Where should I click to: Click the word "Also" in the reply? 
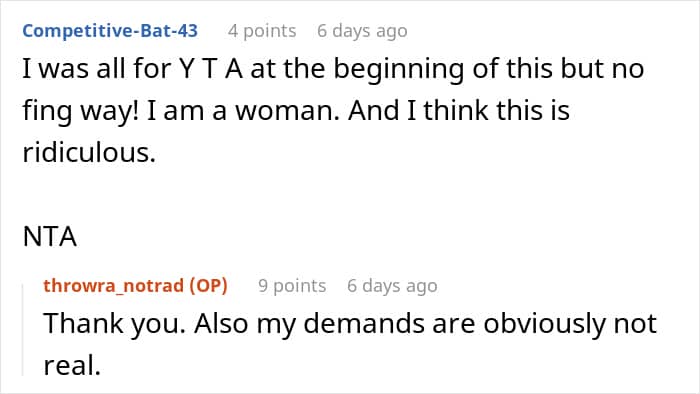point(221,323)
